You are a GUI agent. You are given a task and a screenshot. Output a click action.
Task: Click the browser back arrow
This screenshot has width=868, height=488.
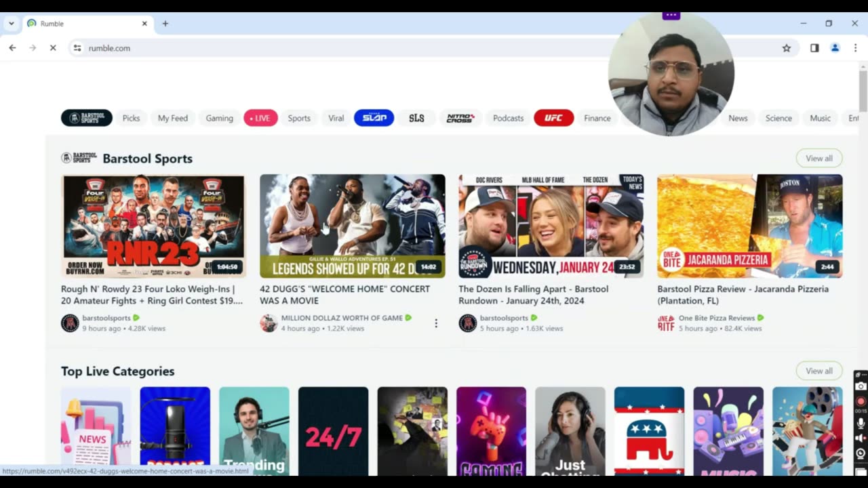click(x=12, y=48)
